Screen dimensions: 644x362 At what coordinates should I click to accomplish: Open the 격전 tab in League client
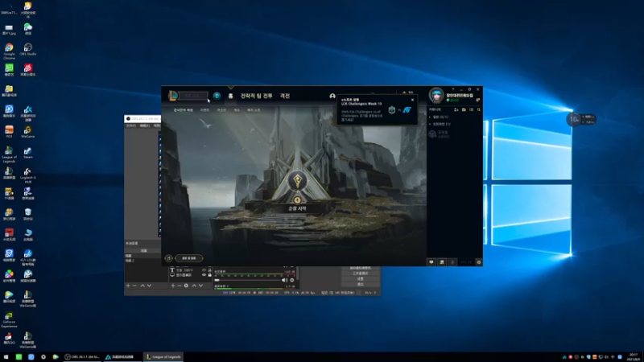tap(285, 96)
